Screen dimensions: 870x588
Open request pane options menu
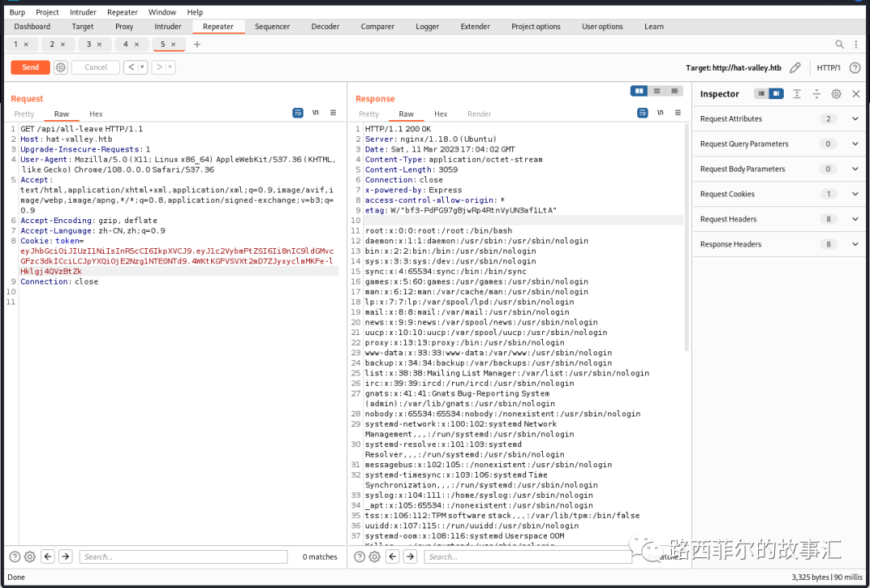tap(333, 113)
